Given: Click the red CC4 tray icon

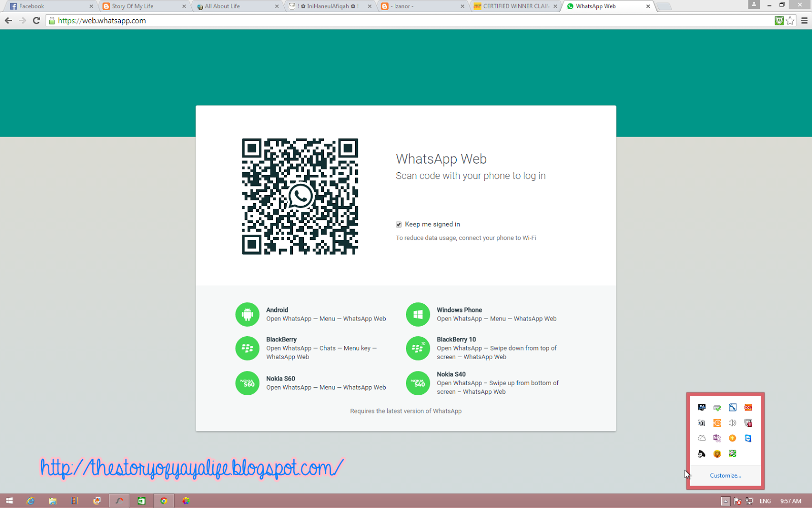Looking at the screenshot, I should (x=748, y=407).
